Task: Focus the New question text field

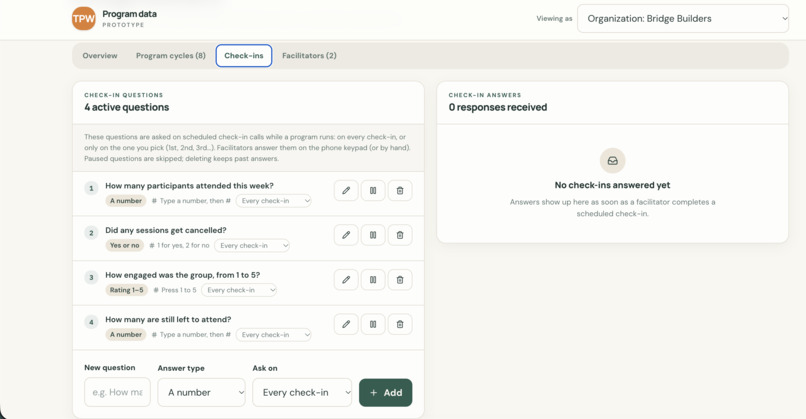Action: 117,392
